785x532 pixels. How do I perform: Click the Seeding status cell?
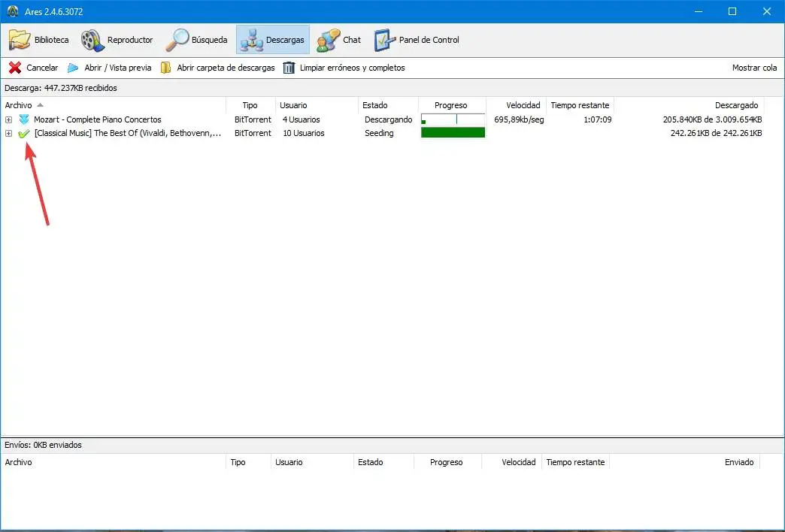(379, 133)
